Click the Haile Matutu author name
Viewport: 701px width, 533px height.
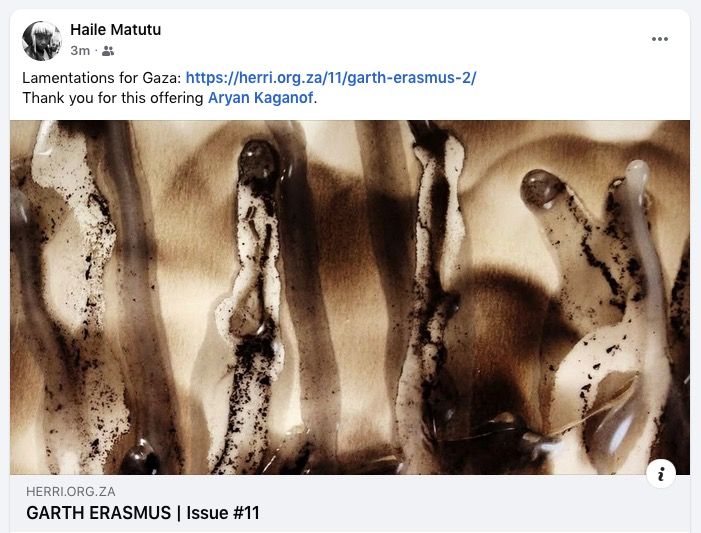(115, 30)
